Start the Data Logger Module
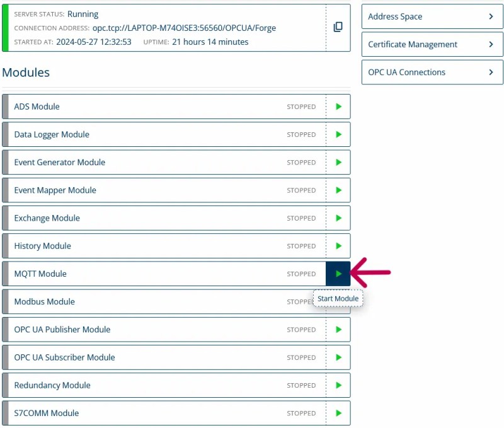This screenshot has width=504, height=428. click(x=338, y=134)
